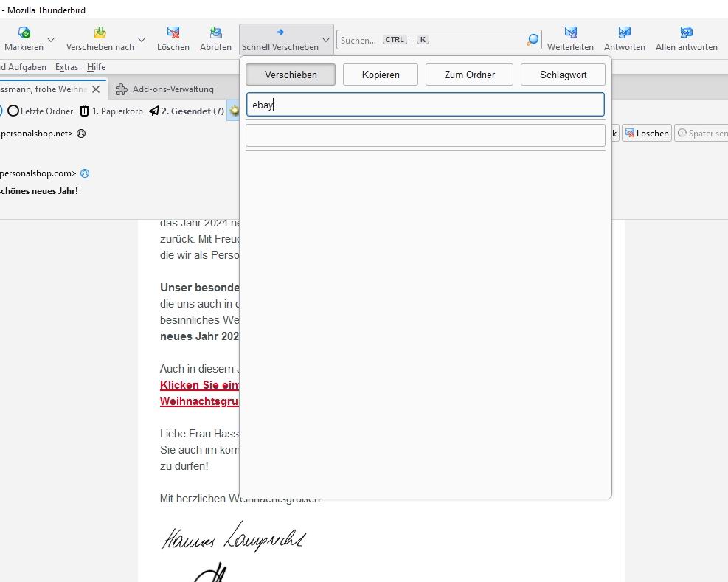
Task: Expand the Verschieben nach dropdown arrow
Action: tap(142, 40)
